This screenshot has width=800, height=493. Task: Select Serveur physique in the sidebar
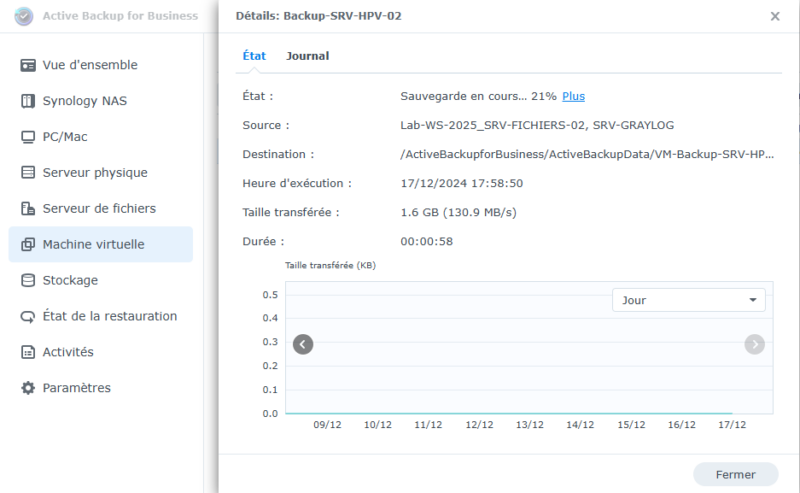click(x=101, y=172)
